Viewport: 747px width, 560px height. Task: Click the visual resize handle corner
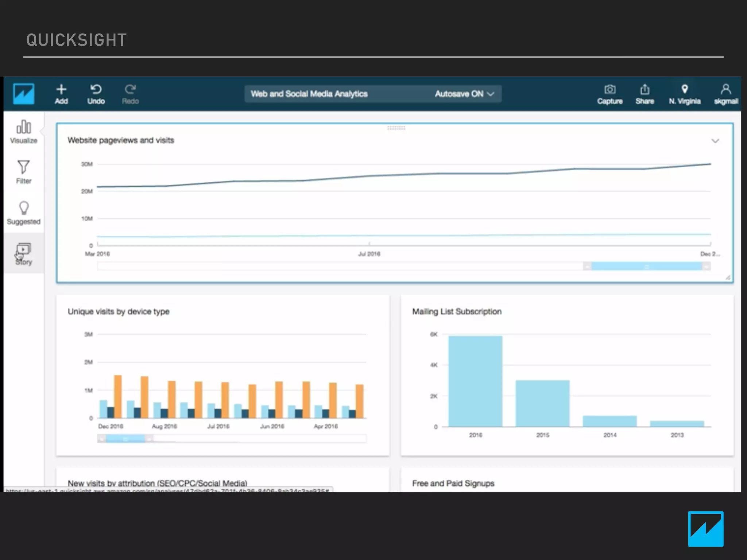(728, 278)
